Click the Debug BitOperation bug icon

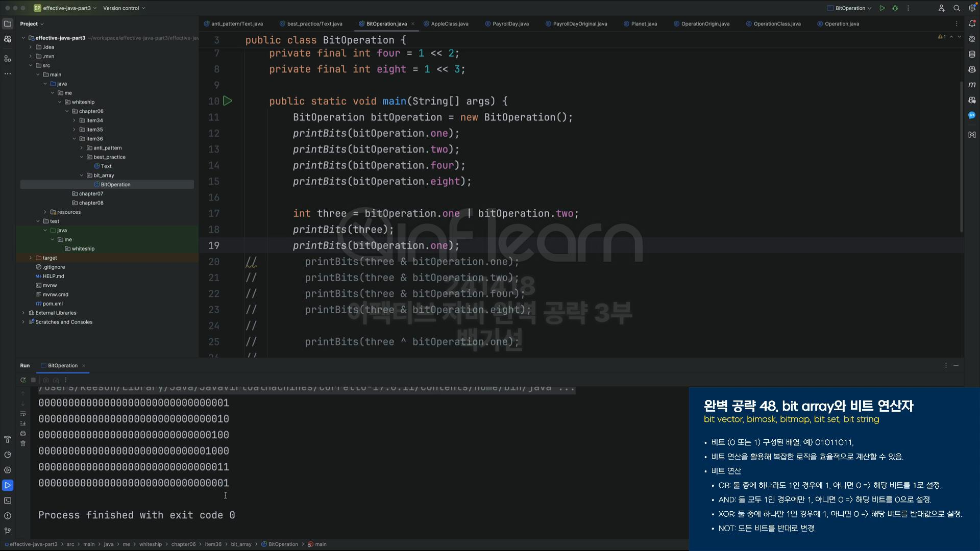coord(895,8)
